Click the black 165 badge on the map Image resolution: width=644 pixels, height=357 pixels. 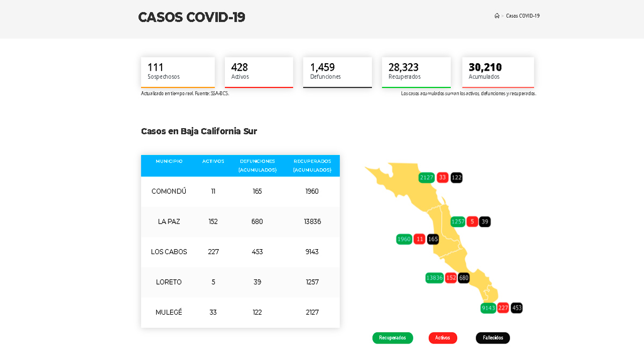coord(433,239)
